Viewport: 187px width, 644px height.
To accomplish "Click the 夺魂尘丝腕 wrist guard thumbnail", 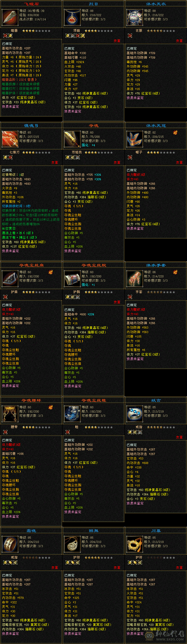I will point(72,278).
